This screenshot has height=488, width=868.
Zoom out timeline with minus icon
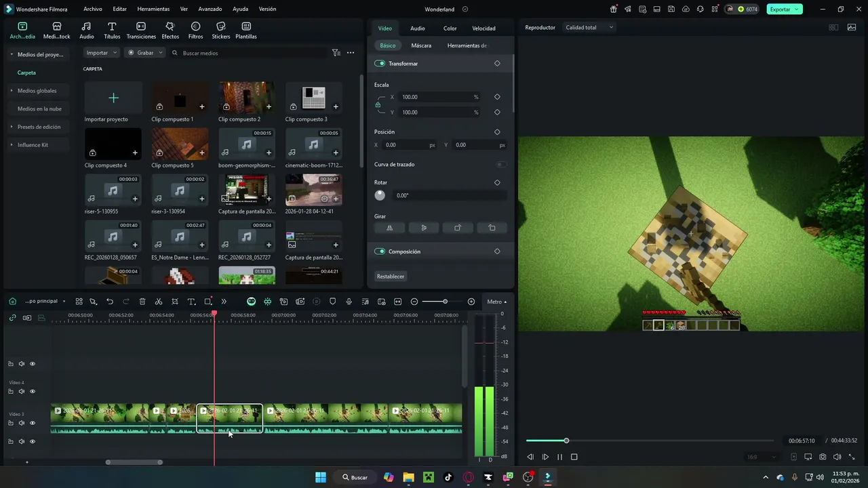(x=414, y=302)
